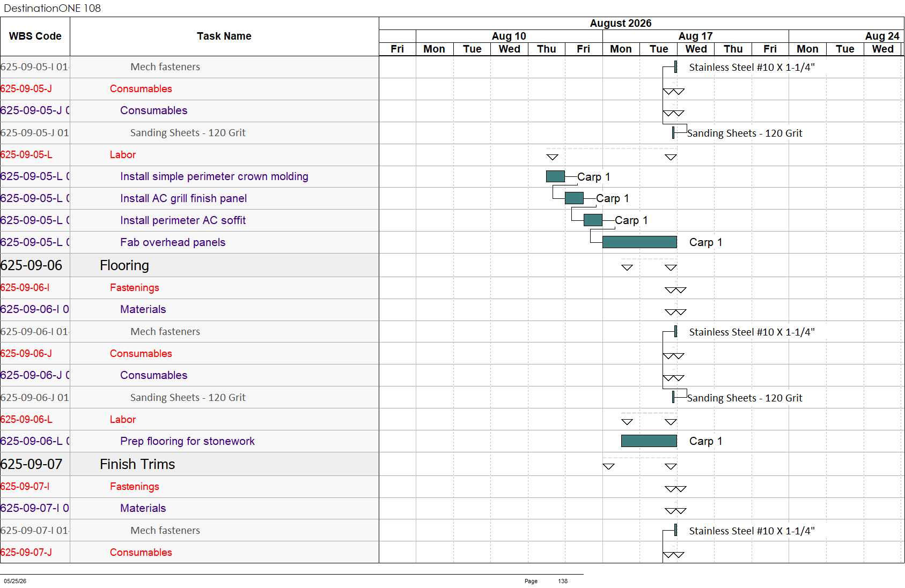Select the Install simple perimeter crown molding bar

[x=555, y=176]
